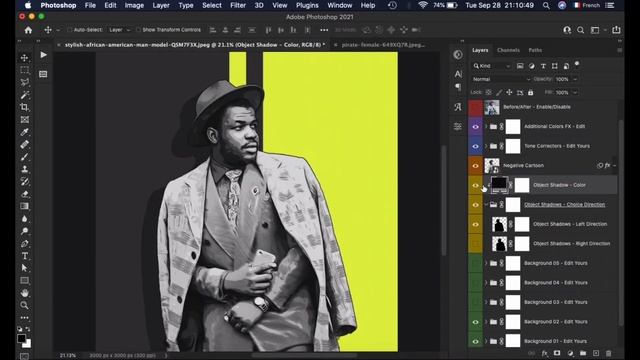Select the Frame tool

tap(24, 120)
